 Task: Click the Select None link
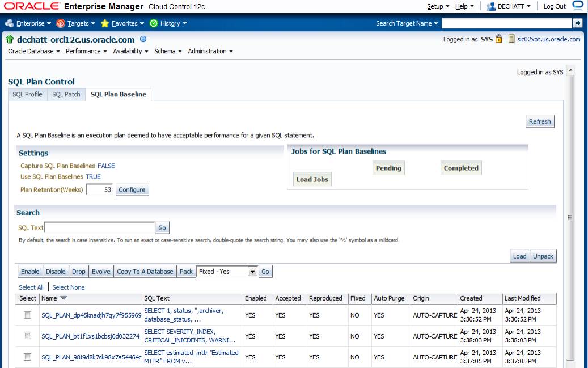point(68,287)
